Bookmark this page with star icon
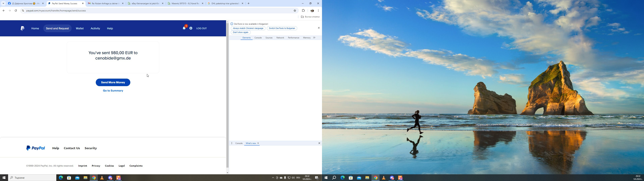The width and height of the screenshot is (644, 181). [x=295, y=11]
